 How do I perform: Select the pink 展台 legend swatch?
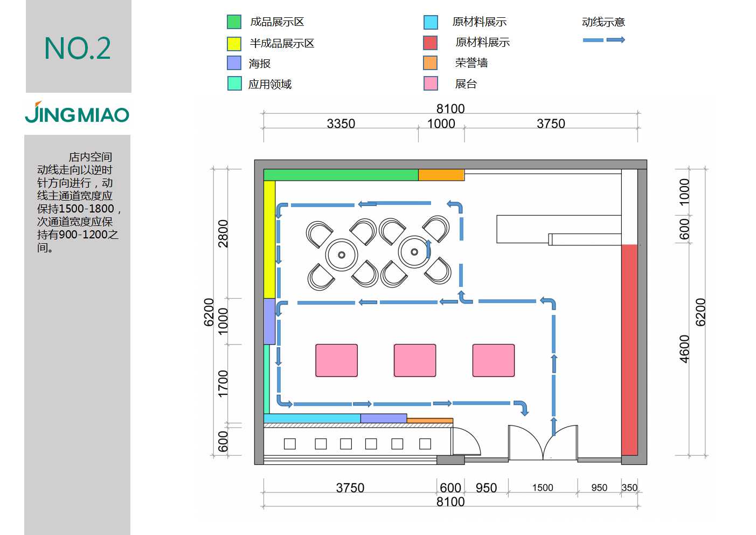pyautogui.click(x=431, y=84)
